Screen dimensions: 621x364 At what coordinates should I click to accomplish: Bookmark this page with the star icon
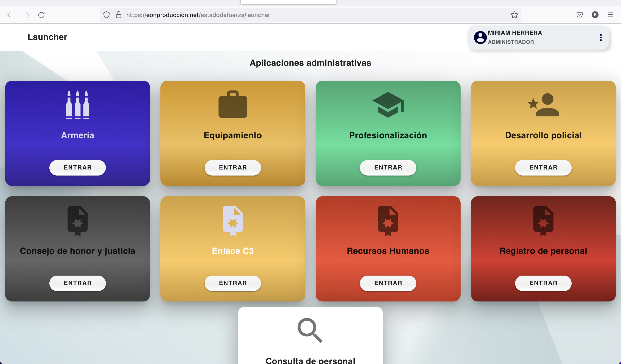coord(514,15)
